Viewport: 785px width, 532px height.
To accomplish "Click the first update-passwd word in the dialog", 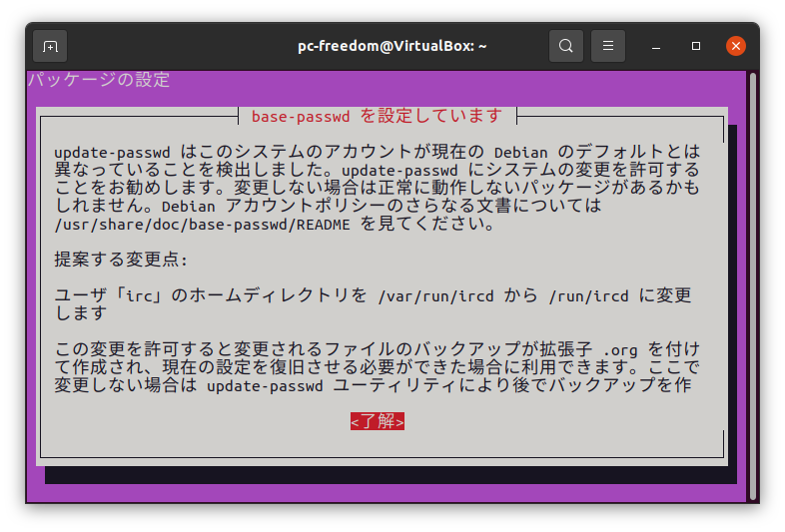I will coord(120,152).
